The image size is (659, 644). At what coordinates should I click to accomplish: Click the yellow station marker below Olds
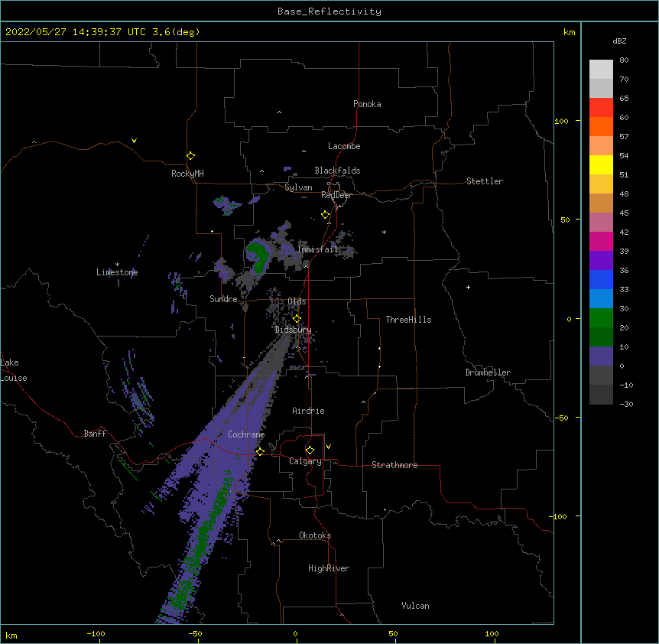click(297, 319)
